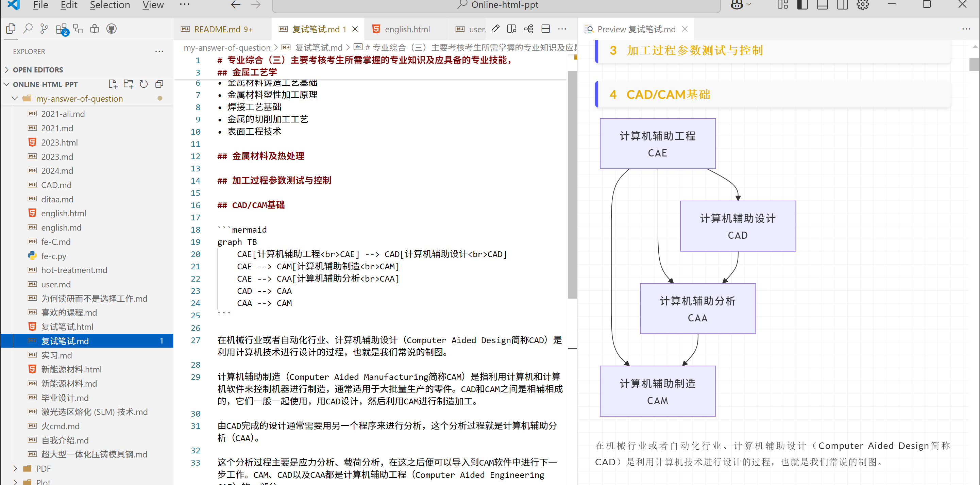The height and width of the screenshot is (485, 980).
Task: Select 2023.md in the Explorer
Action: tap(57, 156)
